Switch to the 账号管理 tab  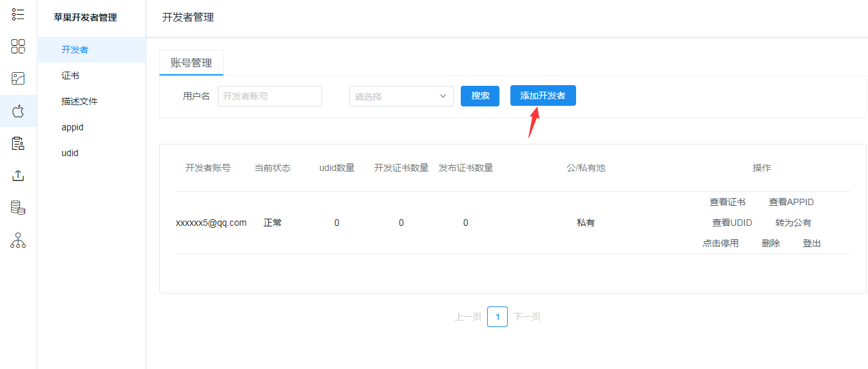[191, 63]
